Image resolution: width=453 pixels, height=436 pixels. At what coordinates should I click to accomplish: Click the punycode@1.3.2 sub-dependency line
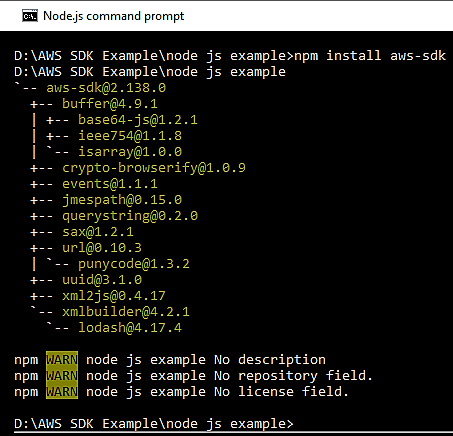tap(134, 264)
